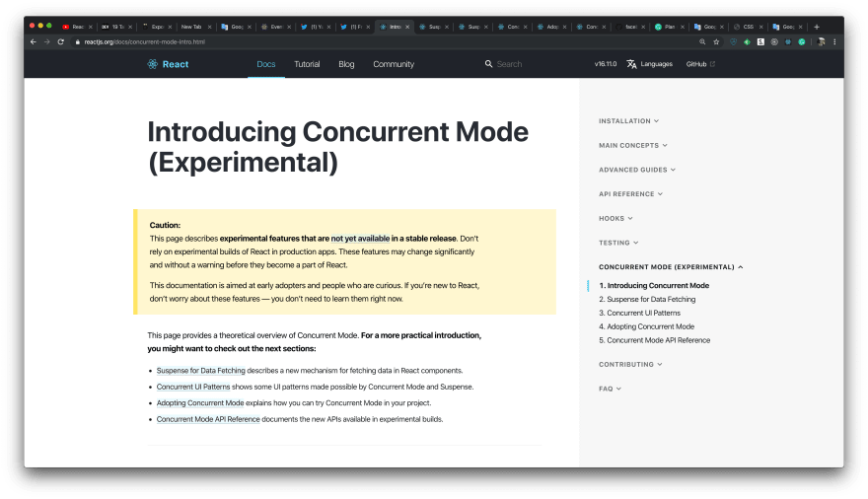868x499 pixels.
Task: Expand the Main Concepts sidebar section
Action: click(632, 146)
